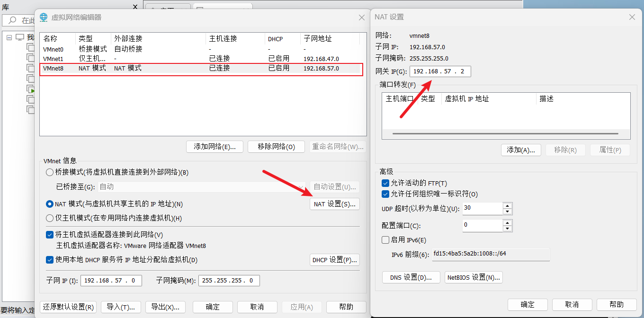644x318 pixels.
Task: Increase UDP 超时 with up arrow
Action: [507, 205]
